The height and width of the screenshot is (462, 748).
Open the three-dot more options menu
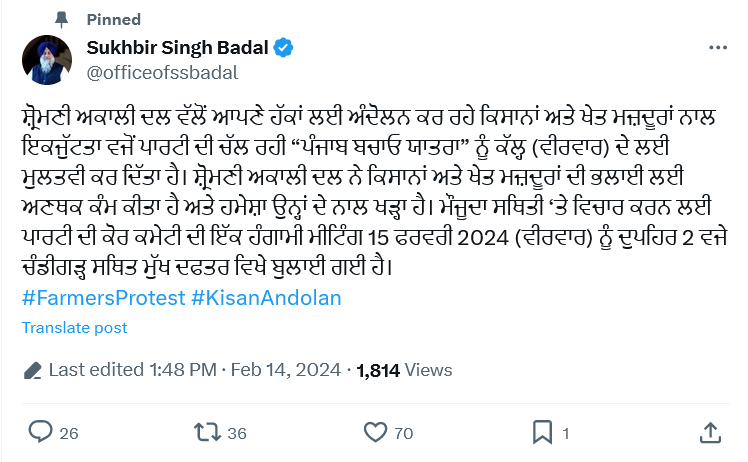pos(717,48)
